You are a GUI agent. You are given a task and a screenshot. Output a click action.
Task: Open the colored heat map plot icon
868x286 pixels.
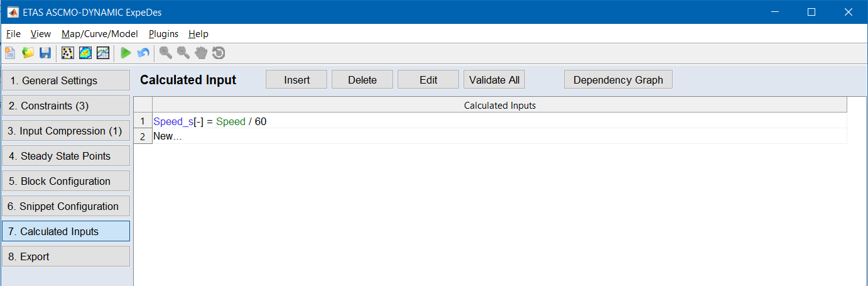pos(85,53)
